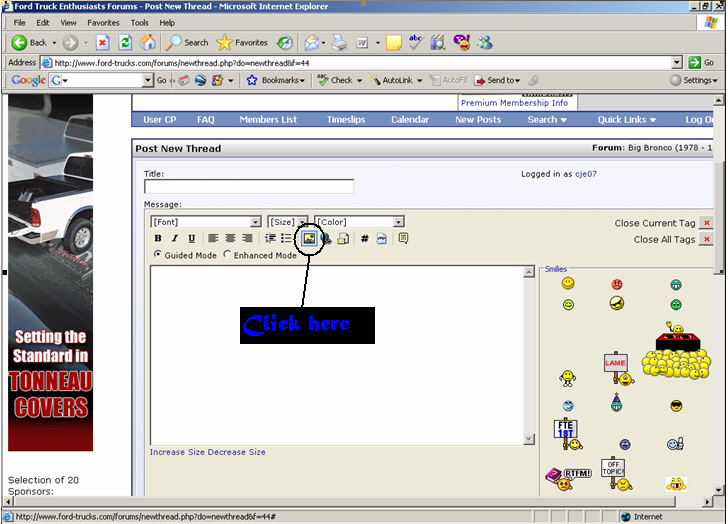The image size is (728, 524).
Task: Open the Edit menu
Action: coord(43,23)
